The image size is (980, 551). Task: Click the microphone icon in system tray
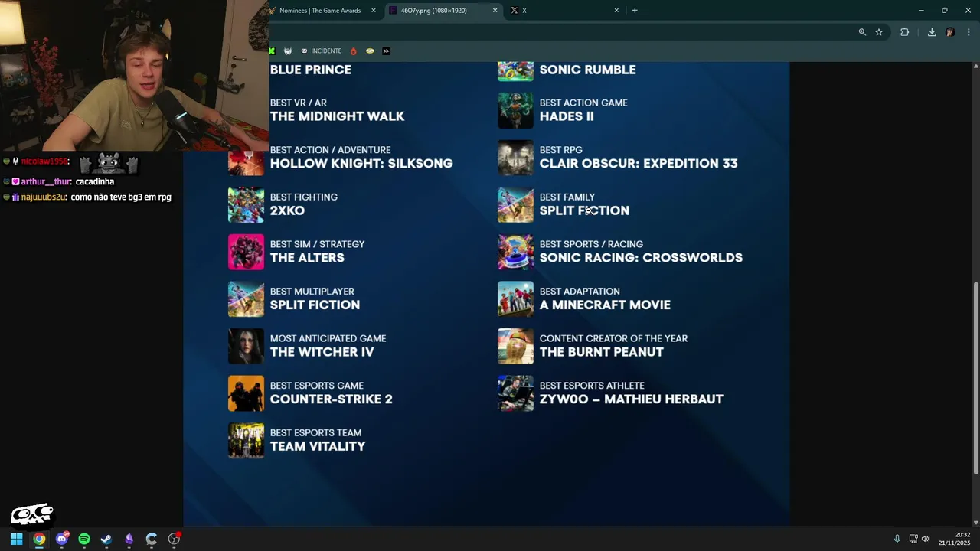click(x=897, y=539)
